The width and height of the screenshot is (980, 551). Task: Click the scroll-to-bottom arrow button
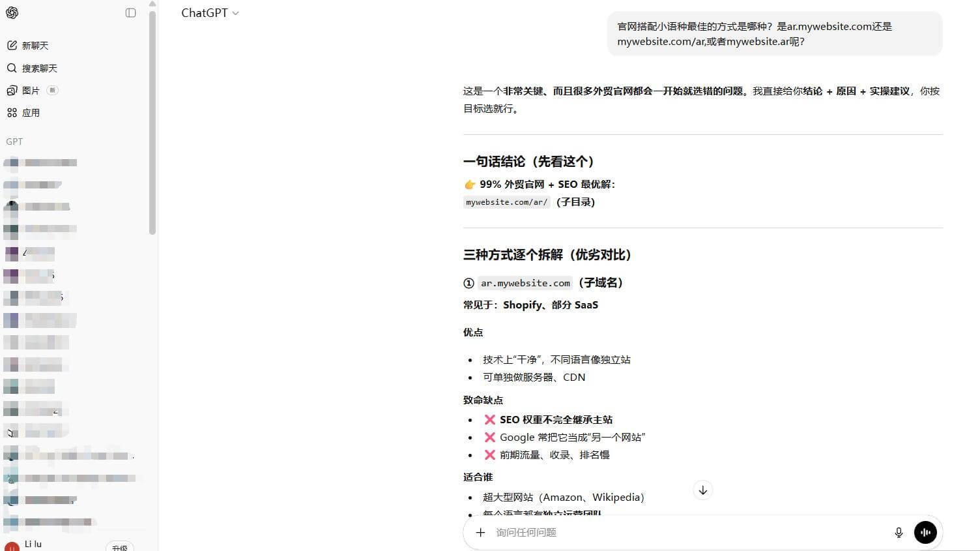702,490
